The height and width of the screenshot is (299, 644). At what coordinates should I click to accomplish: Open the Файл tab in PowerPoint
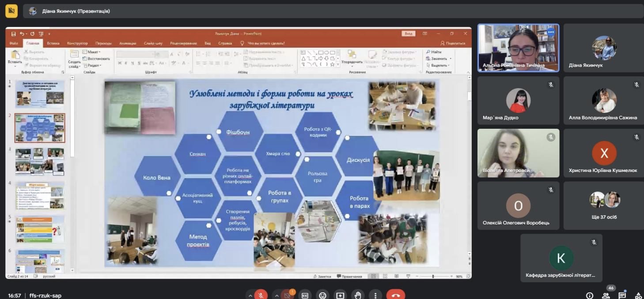14,43
